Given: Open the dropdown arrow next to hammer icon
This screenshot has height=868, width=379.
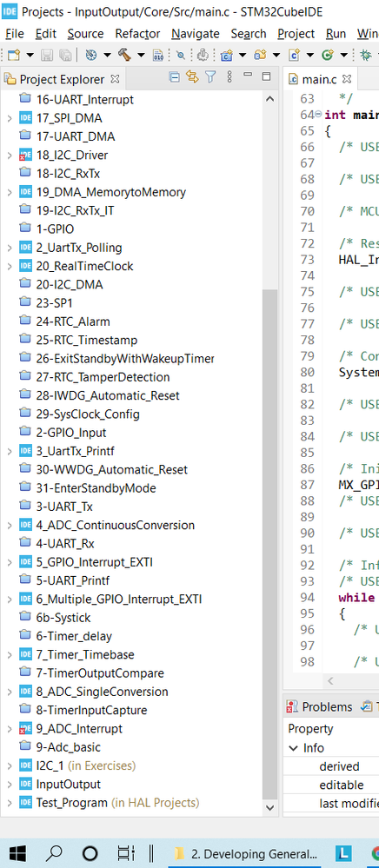Looking at the screenshot, I should point(140,55).
